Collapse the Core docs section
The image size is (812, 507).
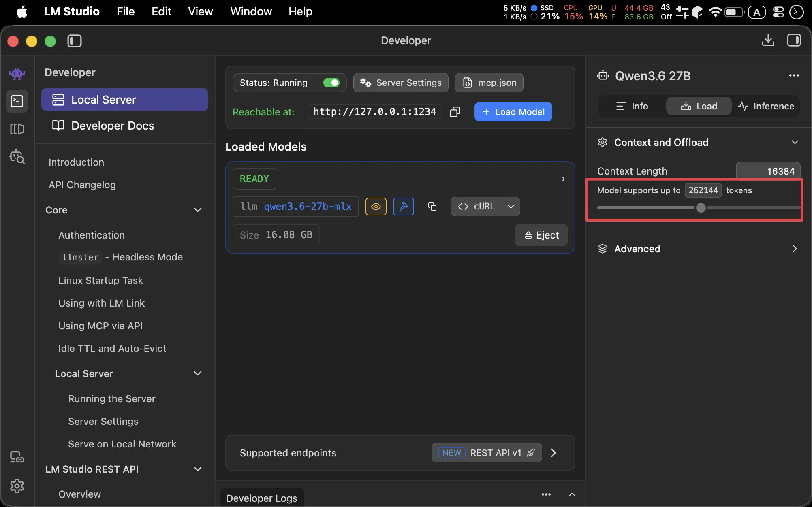point(198,210)
